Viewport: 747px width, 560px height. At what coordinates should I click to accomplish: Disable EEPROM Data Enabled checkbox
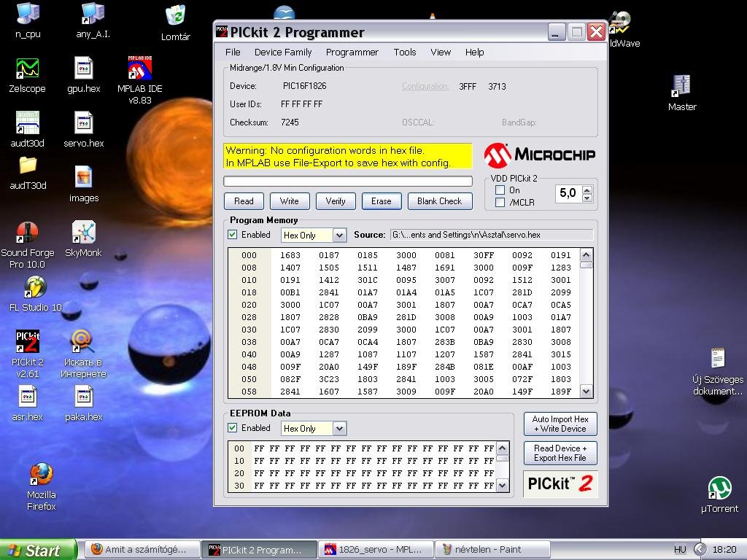(233, 427)
